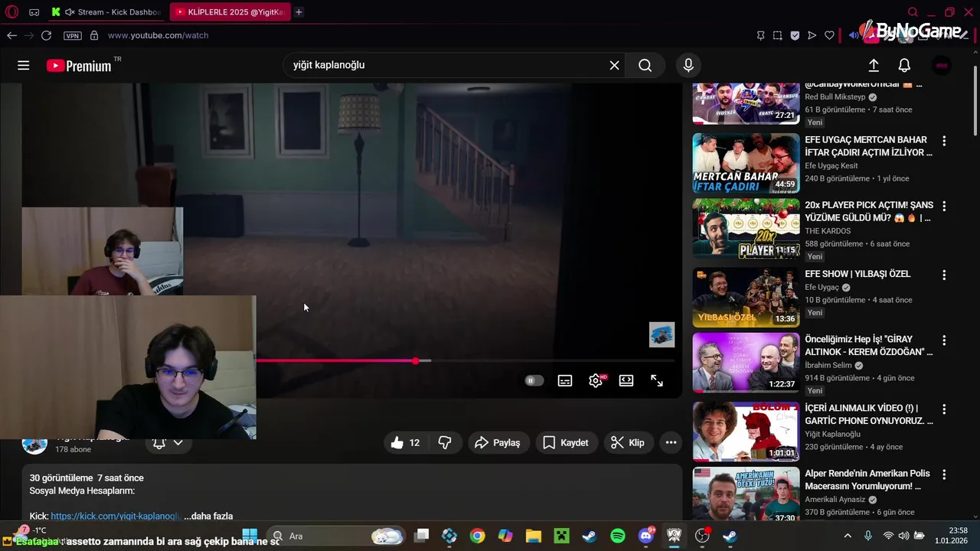Select the KLİPLERLE 2025 YouTube tab

(x=230, y=12)
